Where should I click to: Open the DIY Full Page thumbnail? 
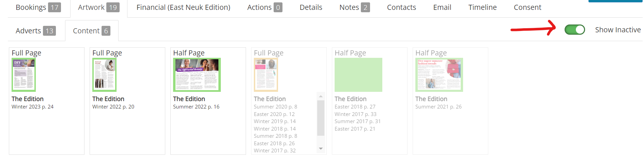24,75
